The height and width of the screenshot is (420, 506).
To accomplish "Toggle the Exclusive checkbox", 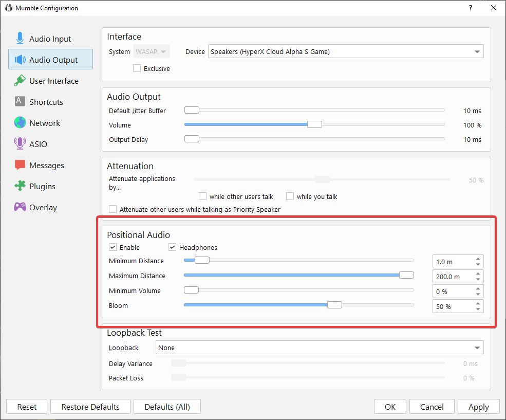I will coord(137,68).
